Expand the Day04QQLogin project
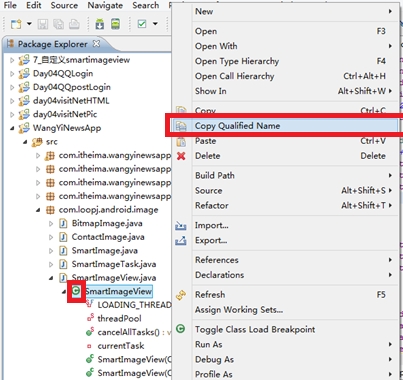The image size is (403, 380). 12,74
